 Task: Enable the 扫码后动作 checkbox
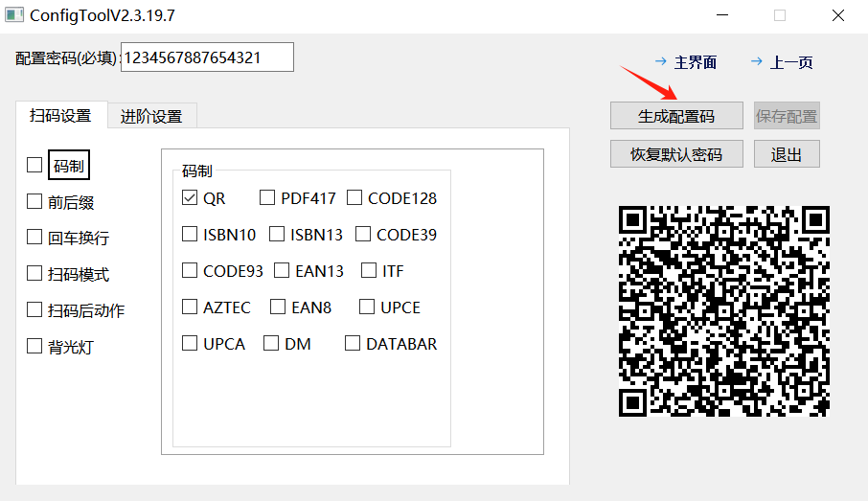pyautogui.click(x=34, y=310)
